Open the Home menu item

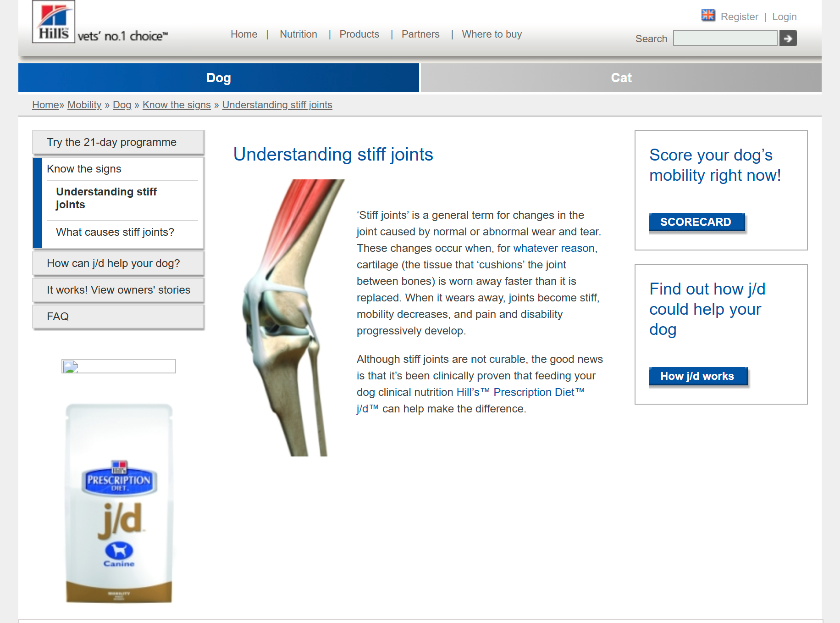point(244,34)
